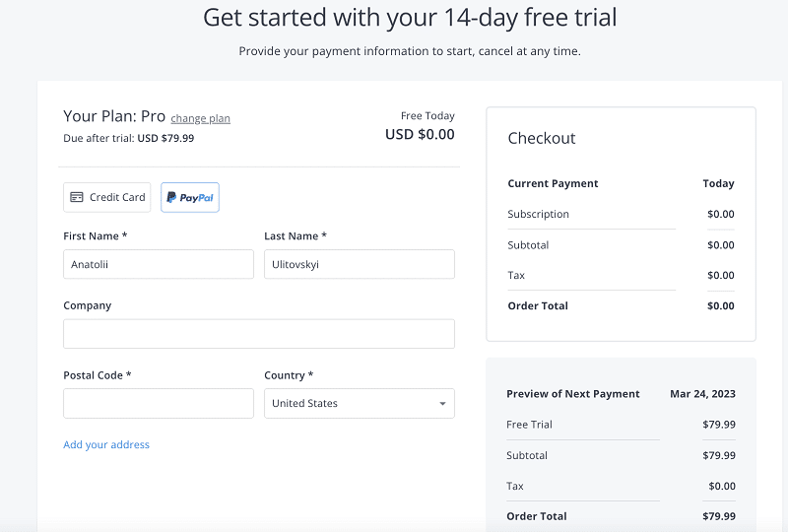Choose PayPal as payment method

click(x=190, y=197)
